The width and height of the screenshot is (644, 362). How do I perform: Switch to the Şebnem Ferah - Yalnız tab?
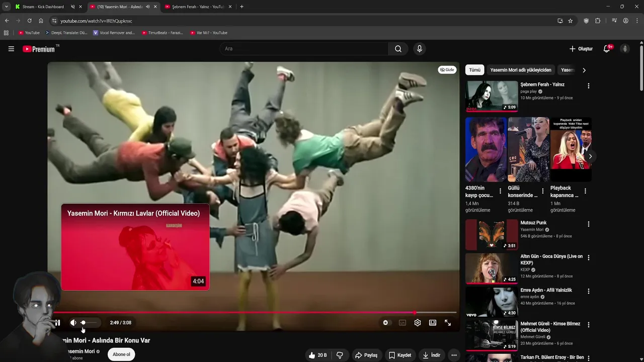click(198, 7)
